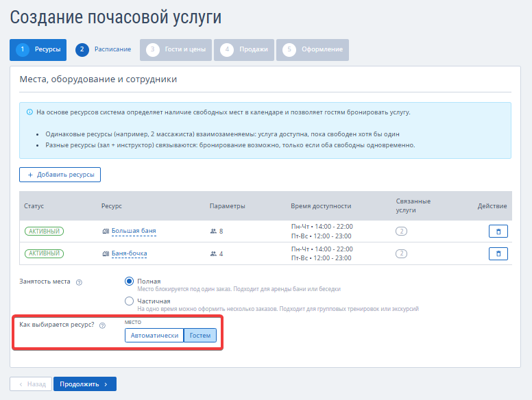Open linked services badge for Баня-бочка
The image size is (532, 400).
coord(401,253)
